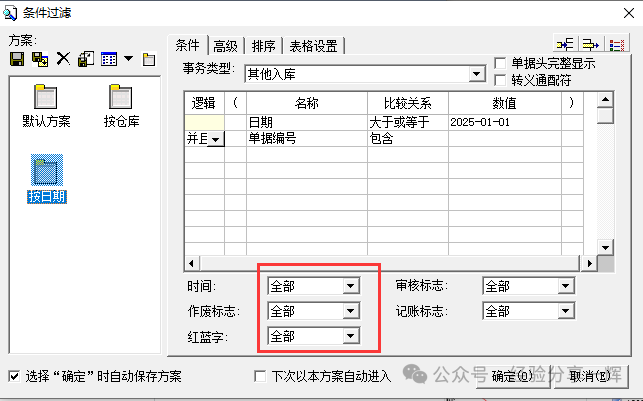Select the 按仓库 scheme folder icon

(x=121, y=98)
